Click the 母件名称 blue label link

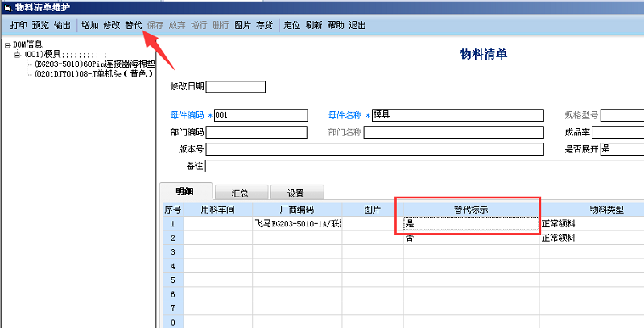point(345,115)
